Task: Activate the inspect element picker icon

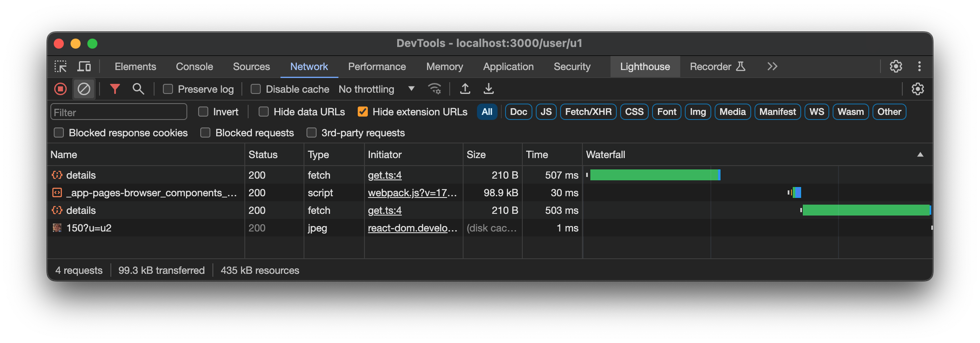Action: tap(60, 67)
